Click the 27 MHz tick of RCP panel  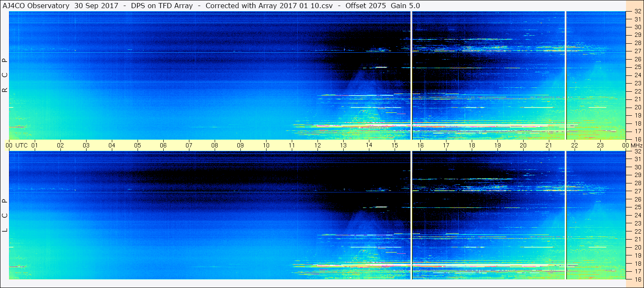pos(638,51)
